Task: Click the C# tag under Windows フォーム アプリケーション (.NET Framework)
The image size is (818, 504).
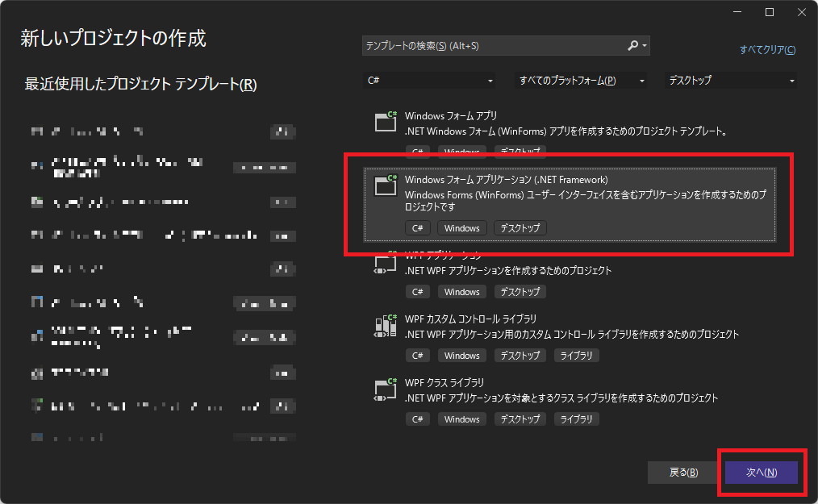Action: (417, 228)
